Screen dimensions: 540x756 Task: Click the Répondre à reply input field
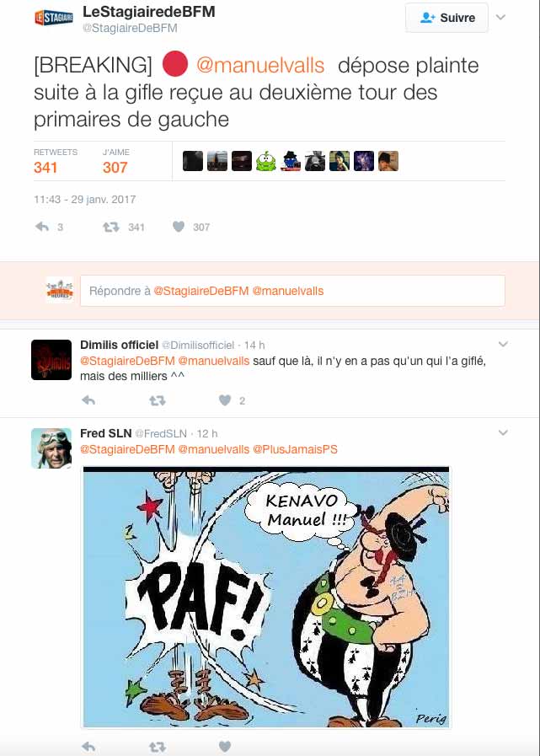292,291
